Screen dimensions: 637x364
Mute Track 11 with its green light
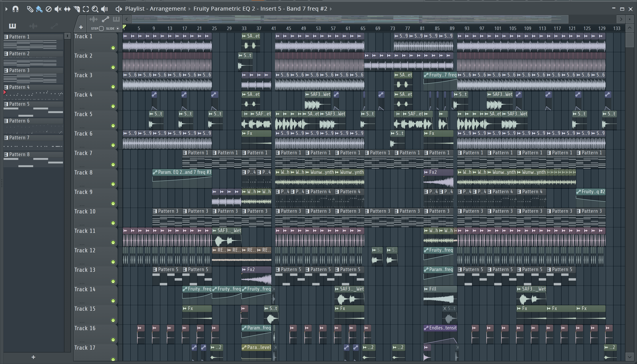(113, 243)
